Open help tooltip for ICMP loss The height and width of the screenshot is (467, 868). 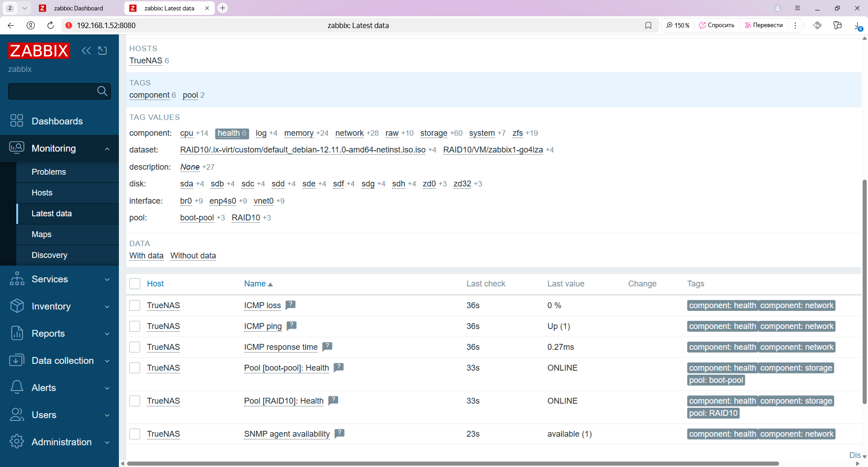(291, 305)
